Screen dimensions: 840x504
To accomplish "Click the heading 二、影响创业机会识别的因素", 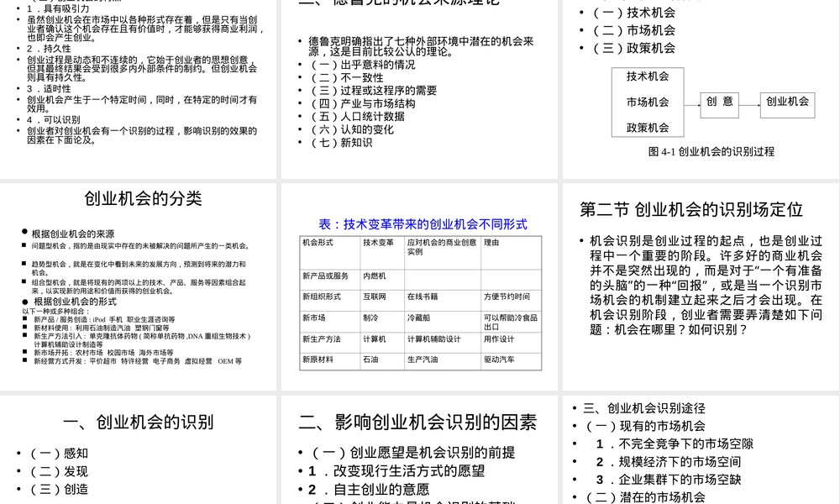I will [x=417, y=423].
